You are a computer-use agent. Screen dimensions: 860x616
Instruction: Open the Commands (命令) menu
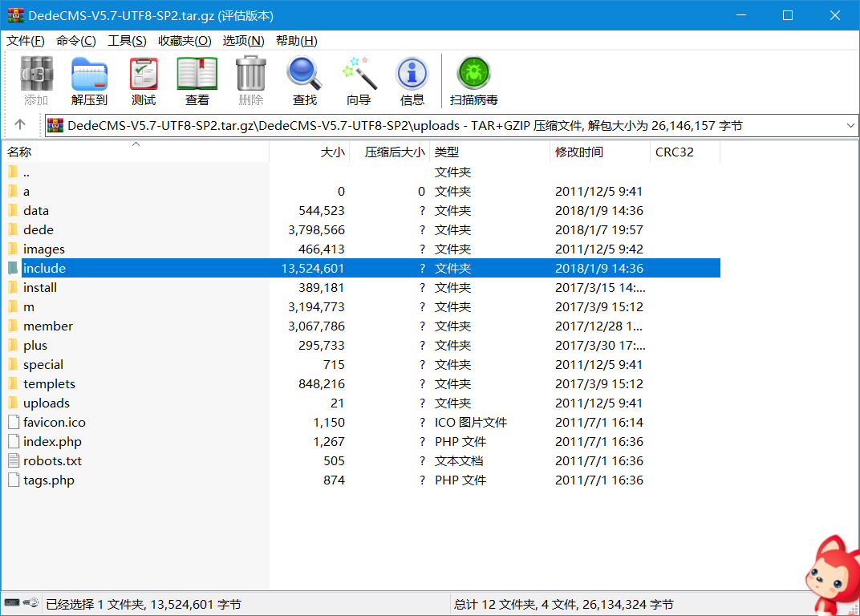tap(75, 41)
